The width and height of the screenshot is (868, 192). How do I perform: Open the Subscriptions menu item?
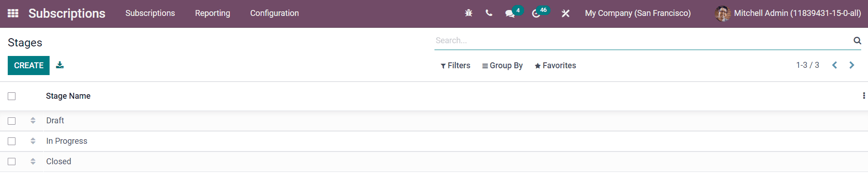pyautogui.click(x=150, y=13)
